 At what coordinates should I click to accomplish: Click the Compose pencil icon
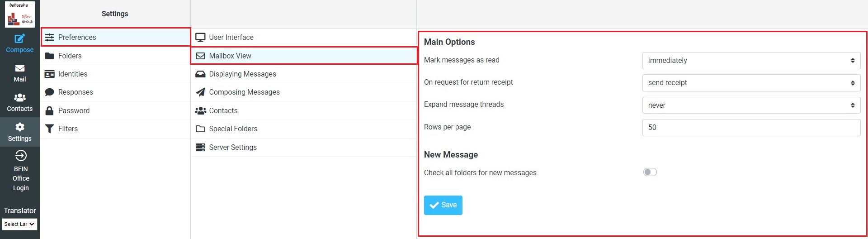tap(19, 39)
